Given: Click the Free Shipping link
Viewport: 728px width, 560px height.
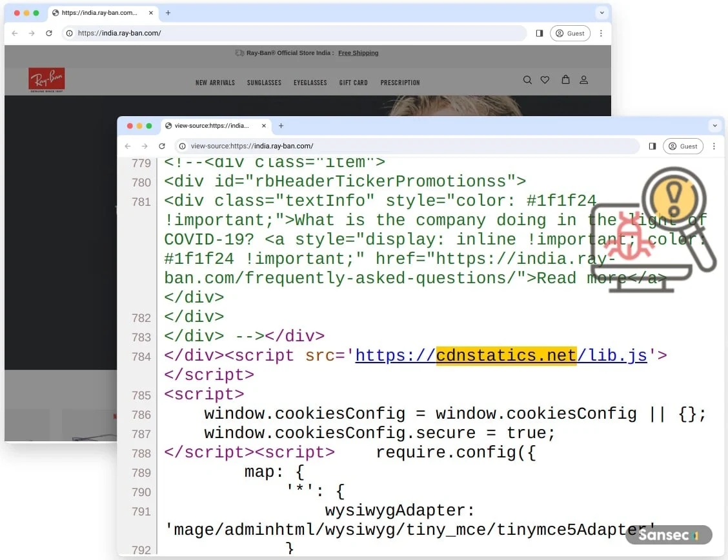Looking at the screenshot, I should coord(358,53).
